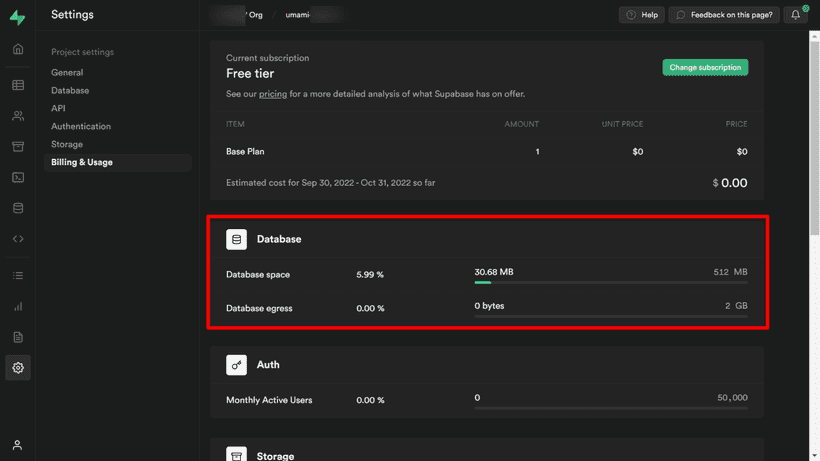
Task: Click the page vertical scrollbar
Action: [x=814, y=139]
